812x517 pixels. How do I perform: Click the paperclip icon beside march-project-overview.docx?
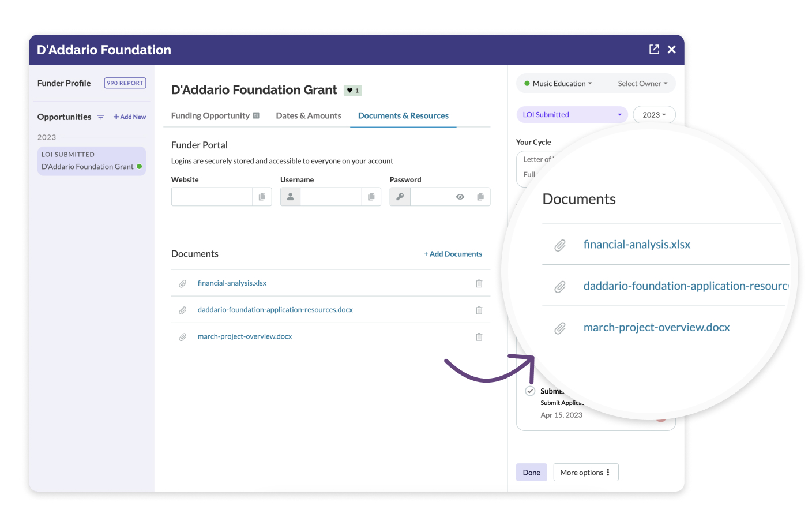(x=182, y=336)
